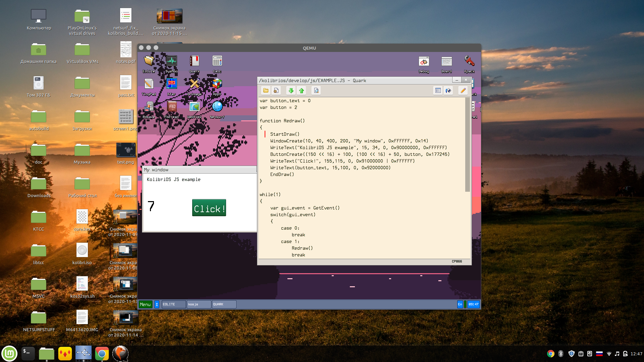Click the file properties gear icon in Quark
This screenshot has width=644, height=362.
[276, 90]
